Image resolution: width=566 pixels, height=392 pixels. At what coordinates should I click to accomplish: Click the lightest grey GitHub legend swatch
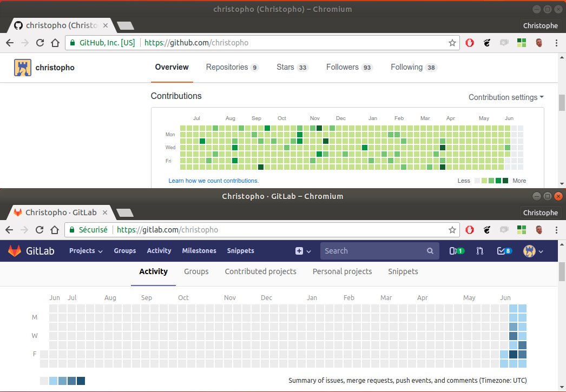477,181
